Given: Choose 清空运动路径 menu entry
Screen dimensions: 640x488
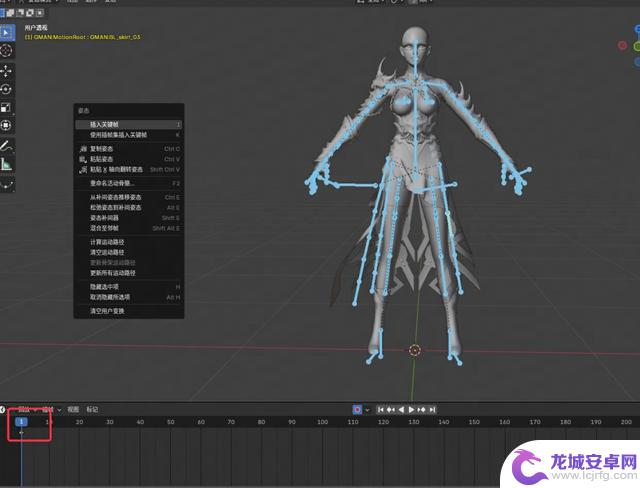Looking at the screenshot, I should coord(129,252).
